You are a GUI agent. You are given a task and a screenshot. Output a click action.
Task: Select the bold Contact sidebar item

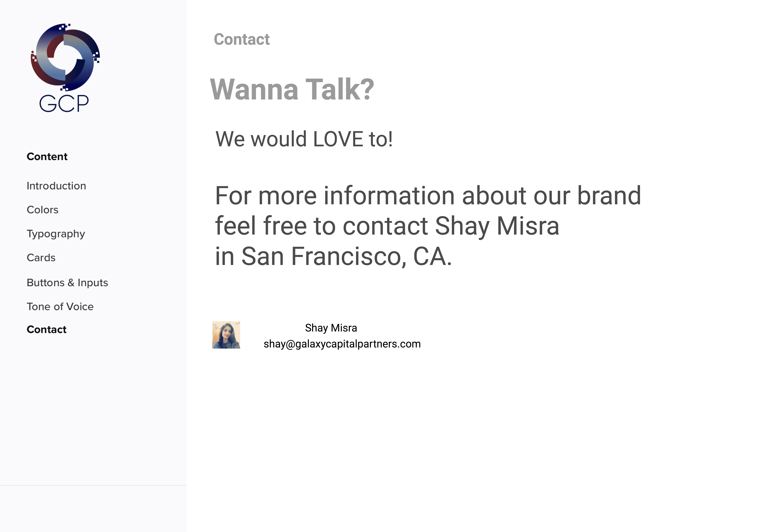(x=46, y=330)
